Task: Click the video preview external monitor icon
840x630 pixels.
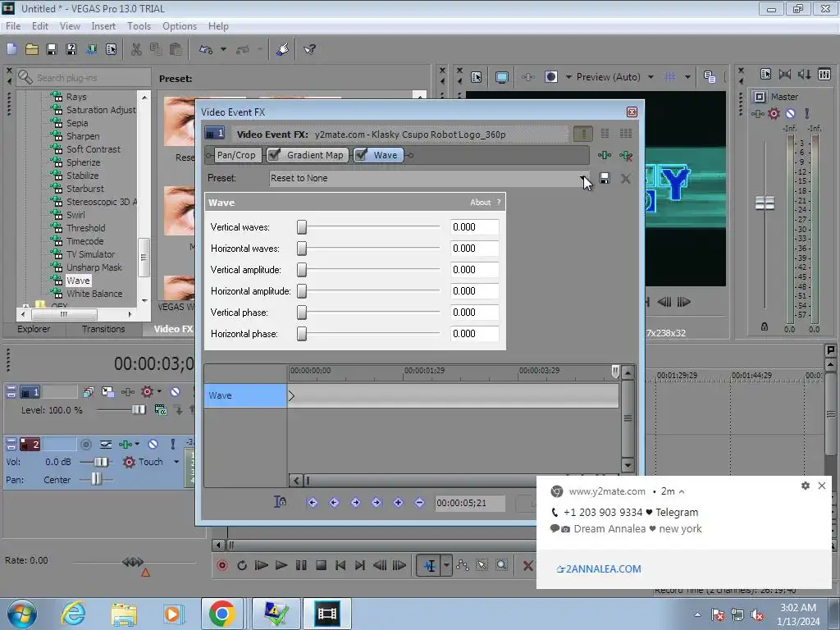Action: pyautogui.click(x=501, y=77)
